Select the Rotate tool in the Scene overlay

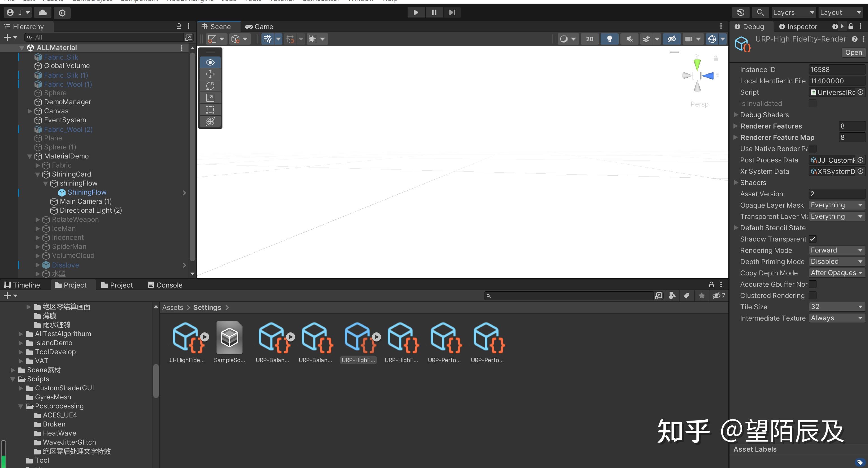click(210, 86)
